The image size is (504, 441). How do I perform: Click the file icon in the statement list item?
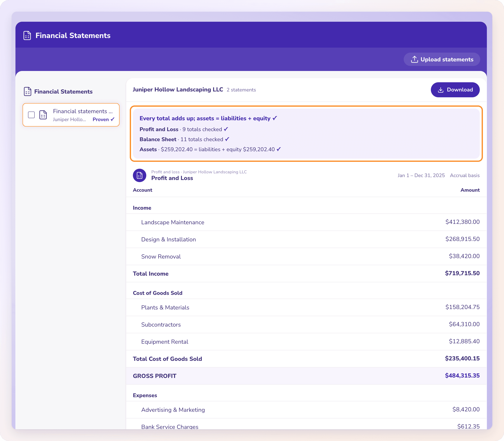[43, 115]
